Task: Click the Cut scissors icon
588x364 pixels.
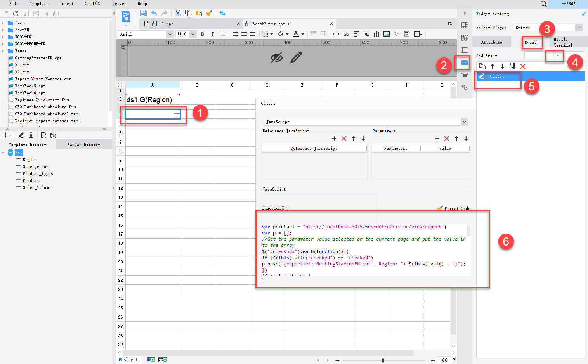Action: pos(178,13)
